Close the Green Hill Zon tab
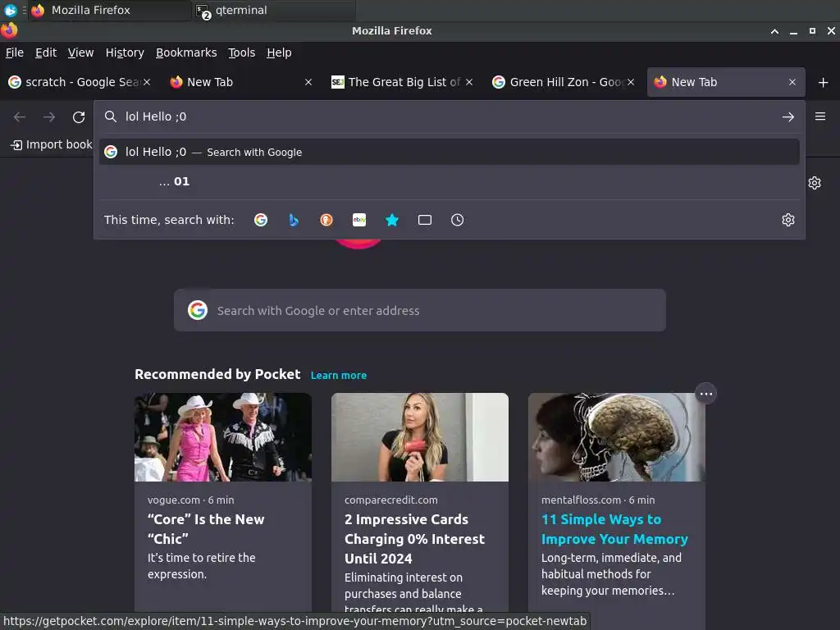This screenshot has height=630, width=840. (631, 82)
